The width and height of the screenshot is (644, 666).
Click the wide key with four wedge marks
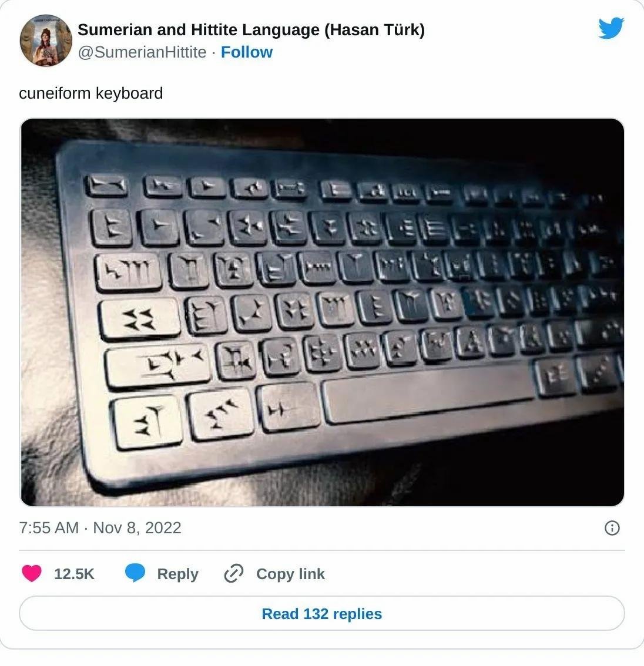[x=140, y=318]
